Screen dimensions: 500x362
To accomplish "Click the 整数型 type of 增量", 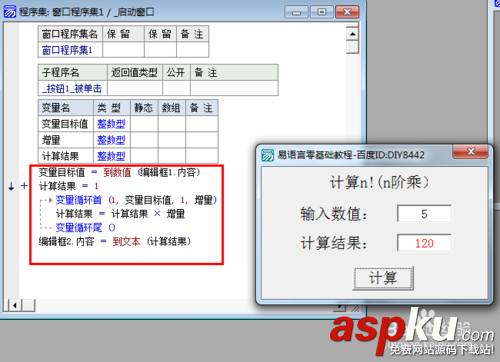I will click(x=111, y=140).
